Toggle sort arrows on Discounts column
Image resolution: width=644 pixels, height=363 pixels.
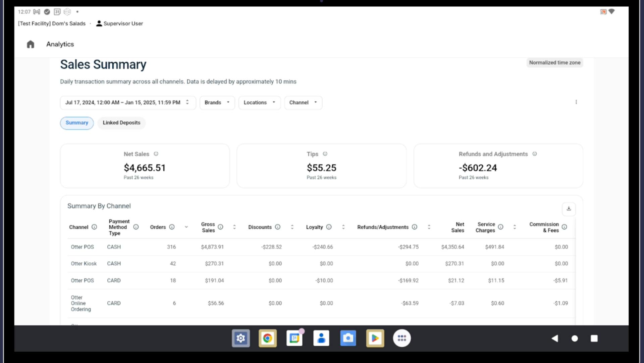pos(292,227)
